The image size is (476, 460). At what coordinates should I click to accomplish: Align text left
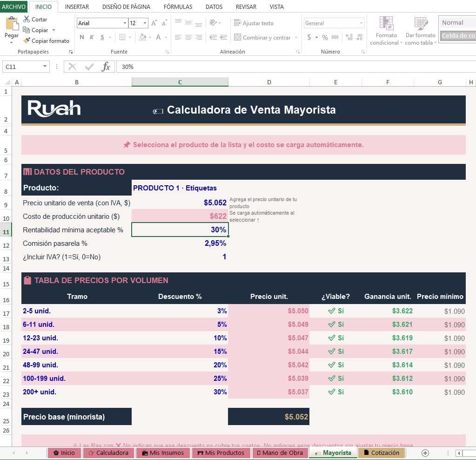click(x=178, y=37)
